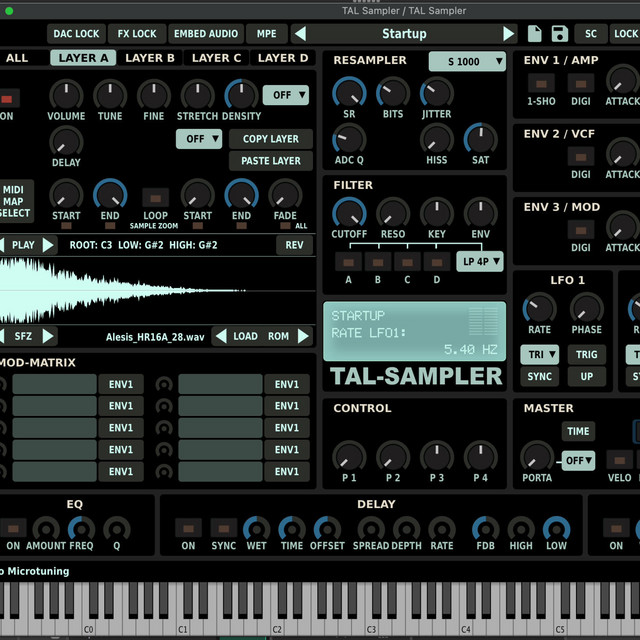Click the EMBED AUDIO button

tap(206, 34)
